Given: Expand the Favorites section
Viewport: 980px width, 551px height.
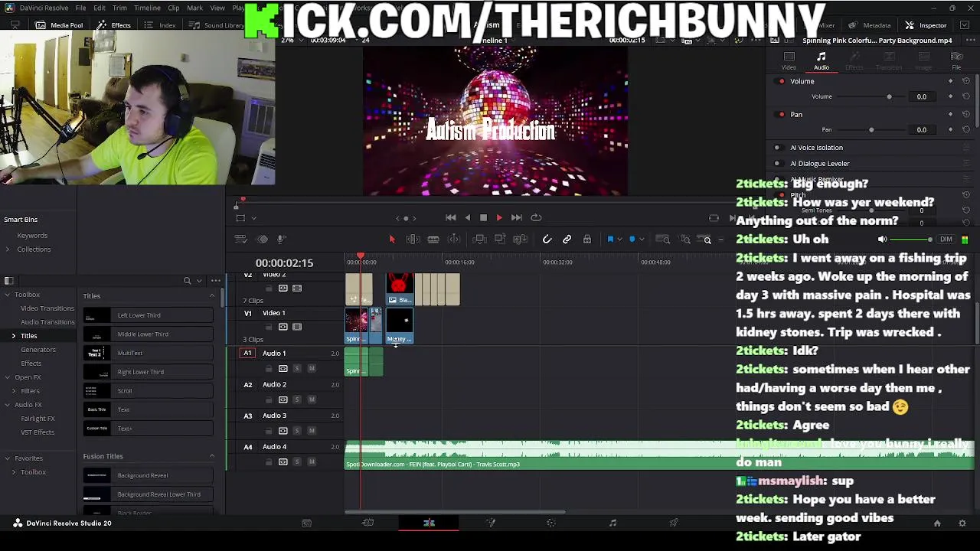Looking at the screenshot, I should tap(8, 458).
